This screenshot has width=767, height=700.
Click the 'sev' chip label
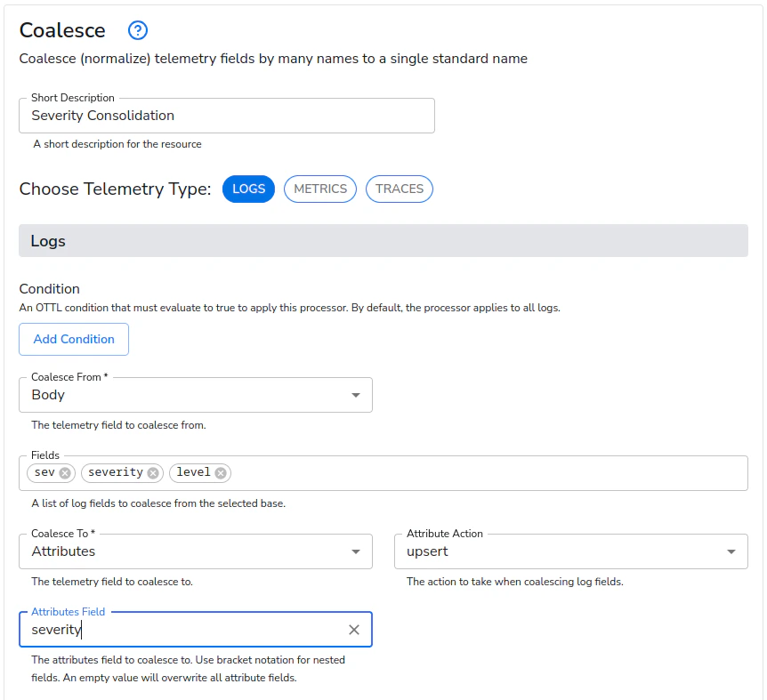point(44,472)
